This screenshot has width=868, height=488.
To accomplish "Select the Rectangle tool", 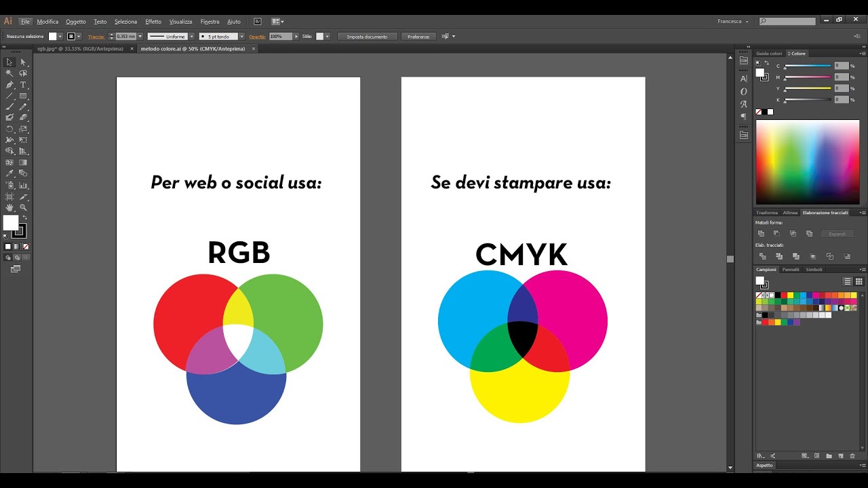I will tap(23, 96).
